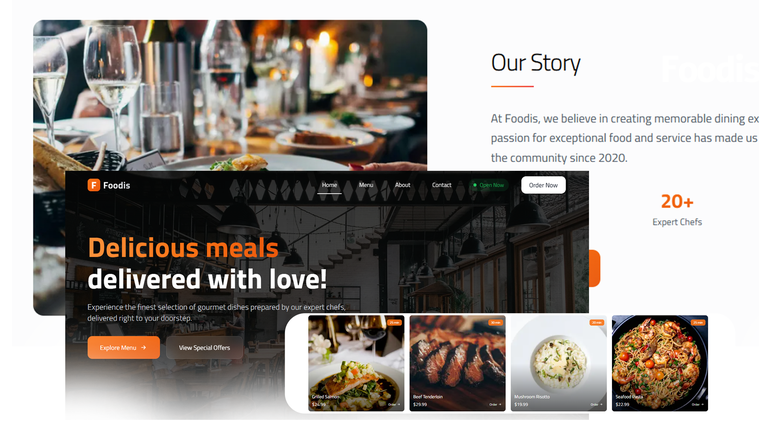Click the time badge on Mushroom Risotto card
Image resolution: width=759 pixels, height=427 pixels.
coord(597,322)
